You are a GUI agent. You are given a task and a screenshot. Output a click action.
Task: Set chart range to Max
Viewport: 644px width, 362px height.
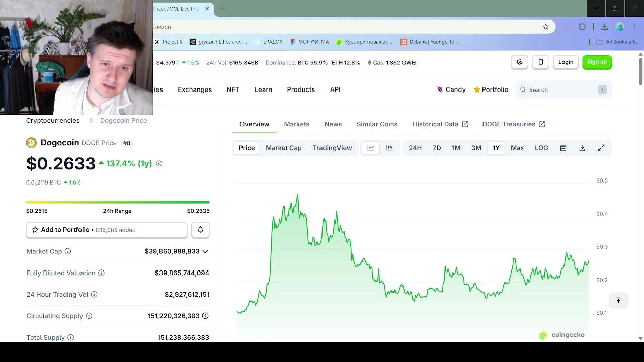click(517, 148)
